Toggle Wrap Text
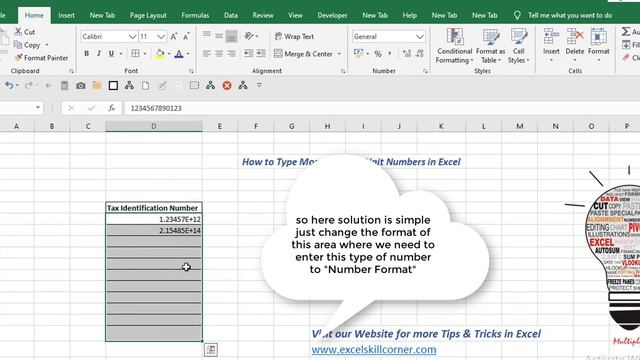640x360 pixels. (294, 36)
